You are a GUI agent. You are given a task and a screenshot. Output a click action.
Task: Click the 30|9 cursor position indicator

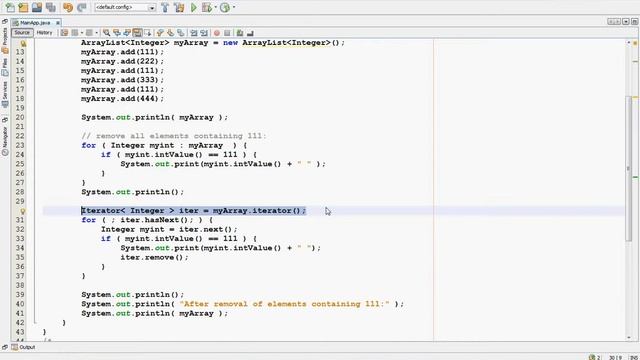pos(615,357)
